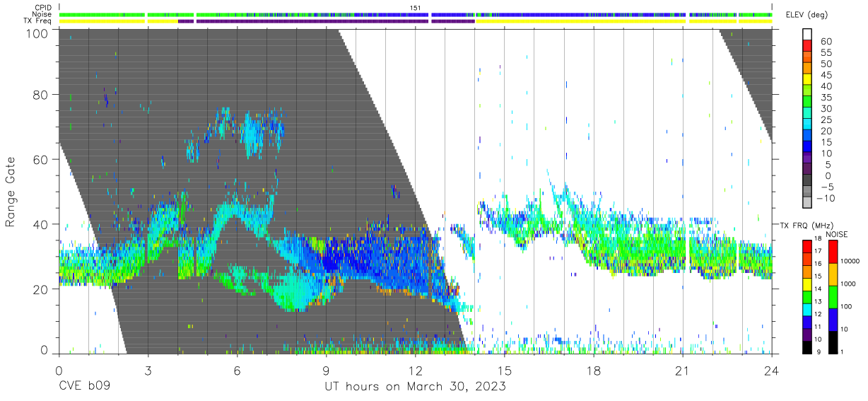Screen dimensions: 868x401
Task: Pick the white top segment of the ELEV color bar
Action: click(807, 34)
